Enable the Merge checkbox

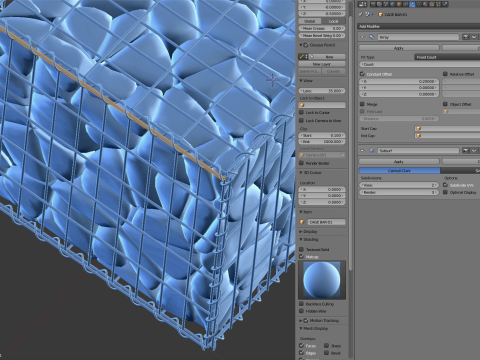[362, 104]
